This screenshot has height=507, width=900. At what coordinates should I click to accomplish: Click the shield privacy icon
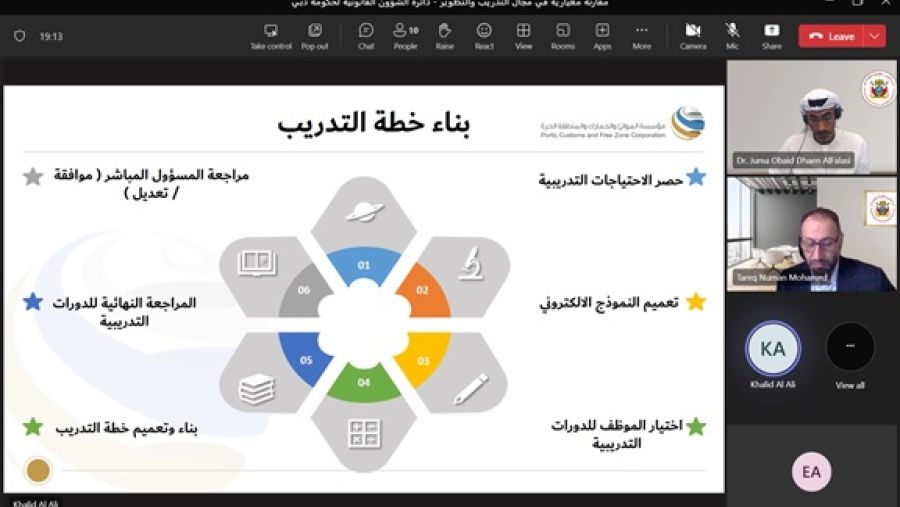[20, 36]
